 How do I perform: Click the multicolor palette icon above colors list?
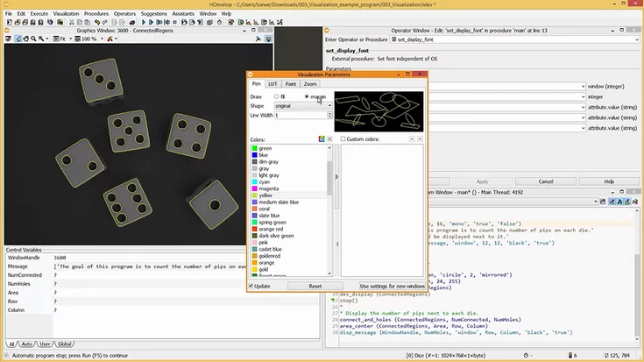click(x=322, y=138)
